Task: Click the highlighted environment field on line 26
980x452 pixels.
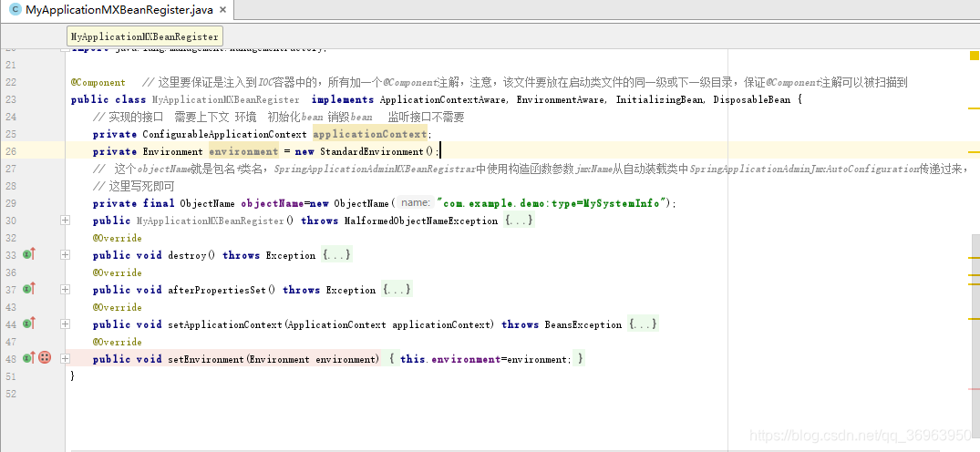Action: tap(243, 151)
